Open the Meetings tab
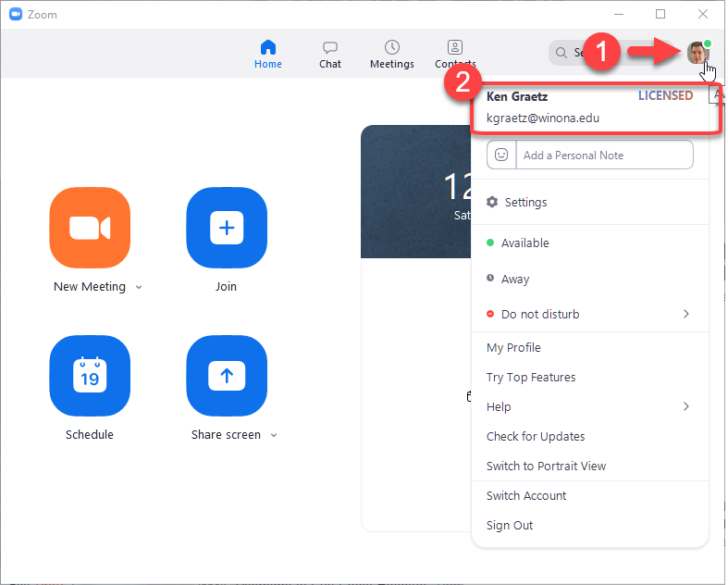The height and width of the screenshot is (585, 728). pyautogui.click(x=392, y=55)
